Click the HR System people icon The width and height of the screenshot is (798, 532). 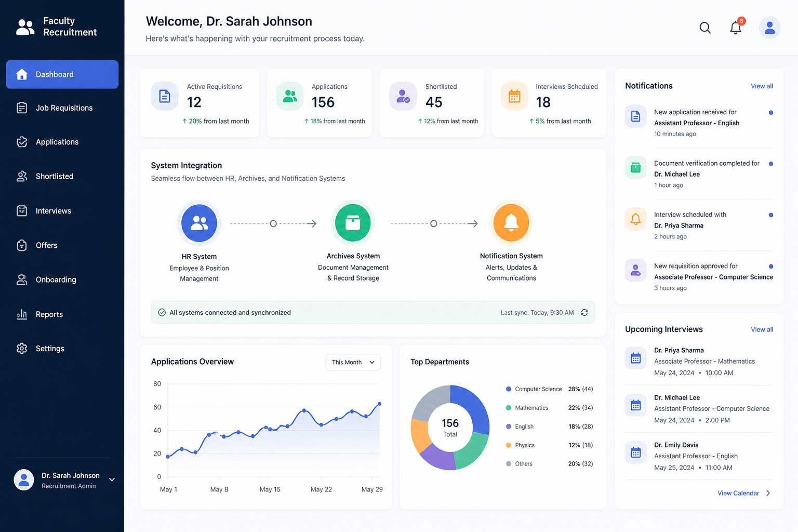pos(199,223)
